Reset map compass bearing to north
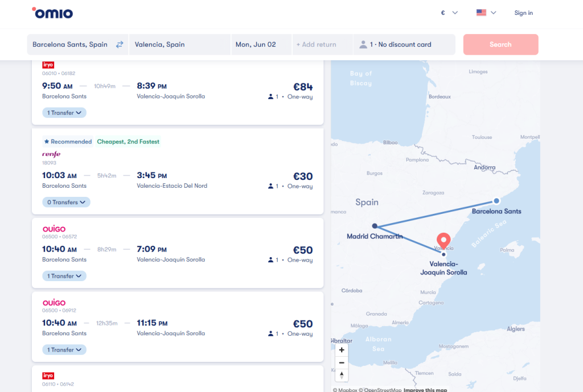This screenshot has width=583, height=392. 342,375
